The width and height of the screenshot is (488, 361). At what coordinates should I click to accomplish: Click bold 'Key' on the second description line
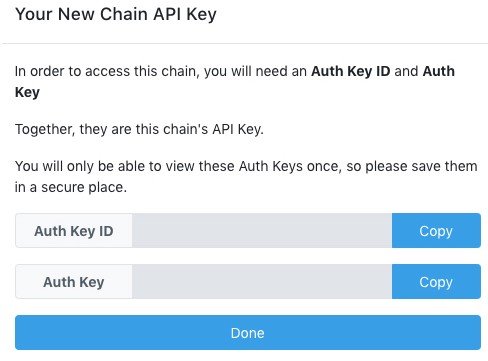[x=27, y=92]
